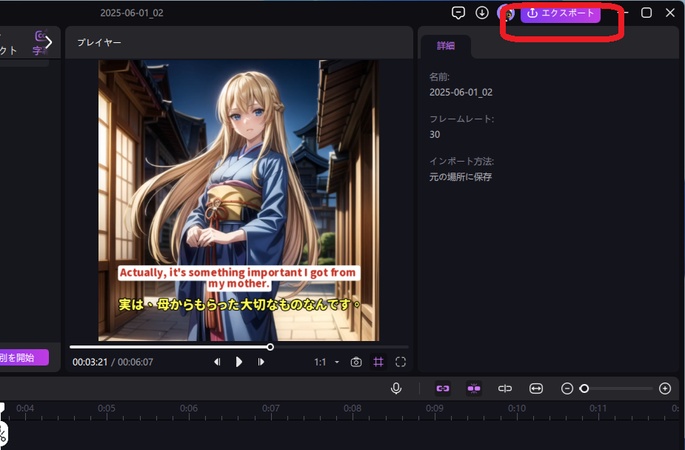Screen dimensions: 685x450
Task: Click the microphone voiceover record icon
Action: tap(396, 388)
